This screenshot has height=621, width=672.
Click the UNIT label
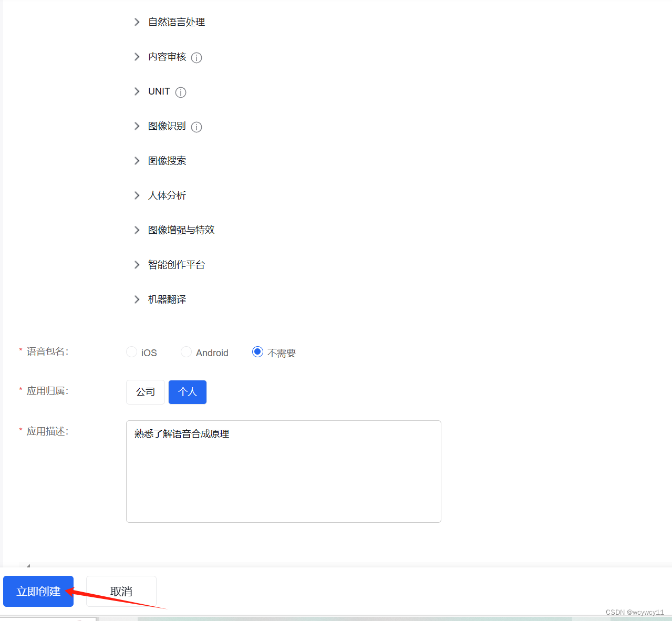tap(159, 91)
